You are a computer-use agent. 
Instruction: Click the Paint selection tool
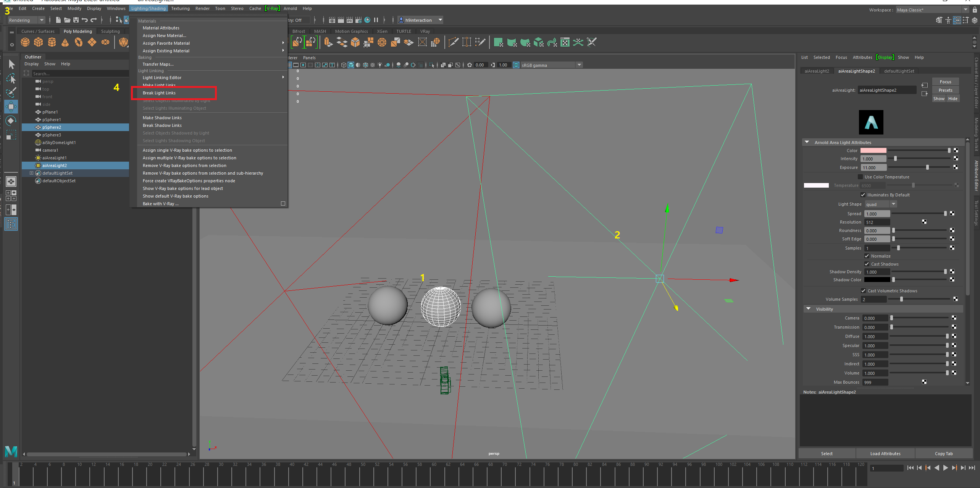coord(11,92)
